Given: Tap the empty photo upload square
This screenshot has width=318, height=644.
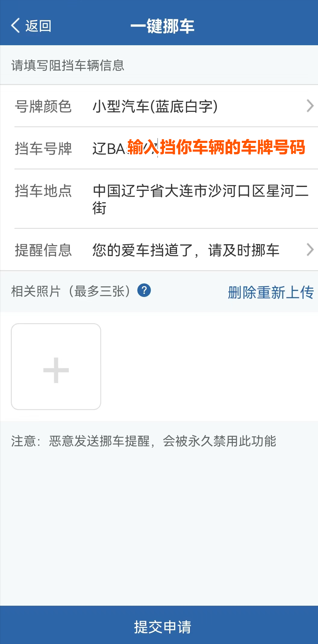Looking at the screenshot, I should pos(56,369).
